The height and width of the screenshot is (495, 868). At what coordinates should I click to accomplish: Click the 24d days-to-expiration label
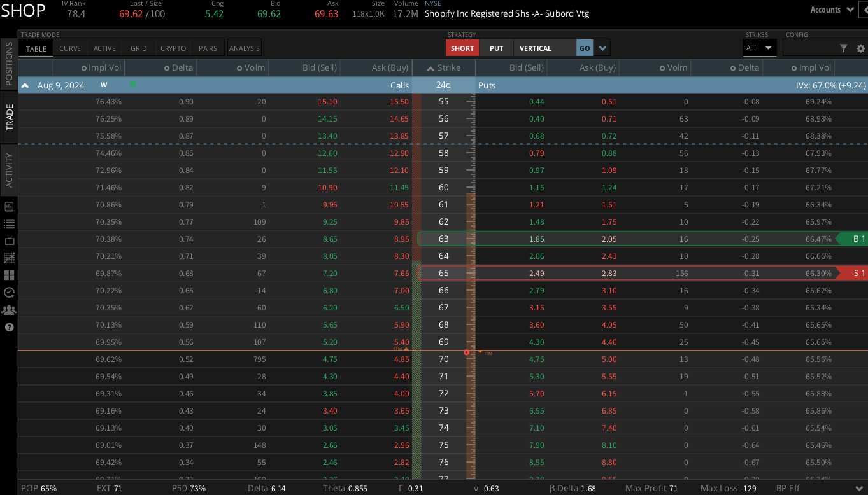tap(443, 85)
